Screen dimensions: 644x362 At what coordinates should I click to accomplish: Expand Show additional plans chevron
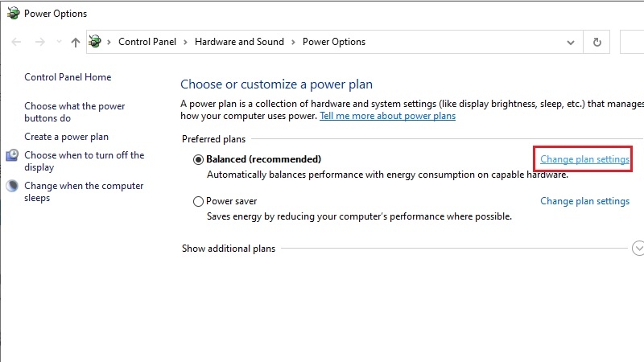638,249
